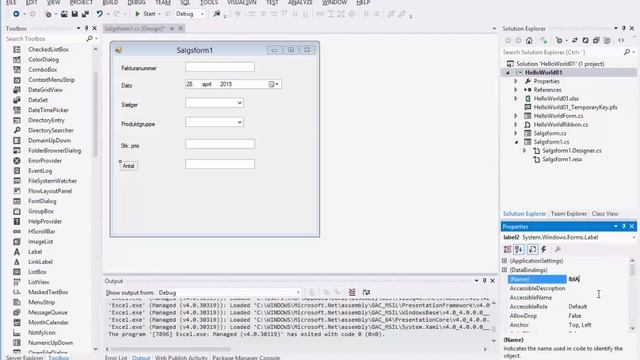The width and height of the screenshot is (640, 360).
Task: Click the Events lightning icon in Properties
Action: tap(544, 249)
